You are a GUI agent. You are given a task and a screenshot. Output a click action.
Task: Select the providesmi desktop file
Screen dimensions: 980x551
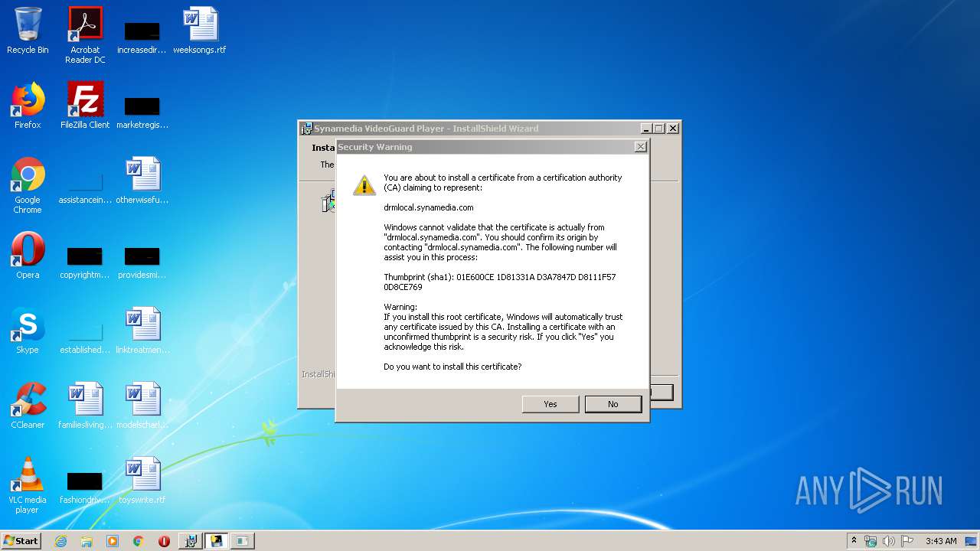[142, 262]
